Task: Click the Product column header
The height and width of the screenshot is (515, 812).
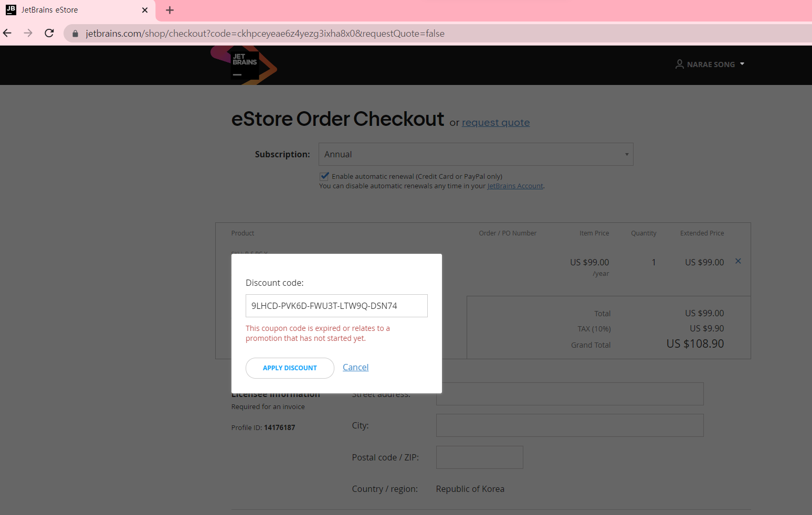Action: point(242,233)
